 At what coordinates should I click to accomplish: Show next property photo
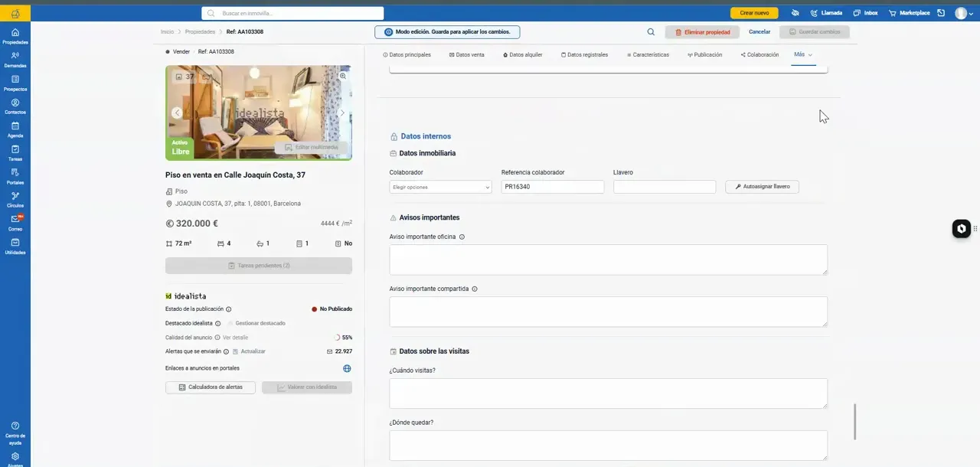click(x=341, y=113)
